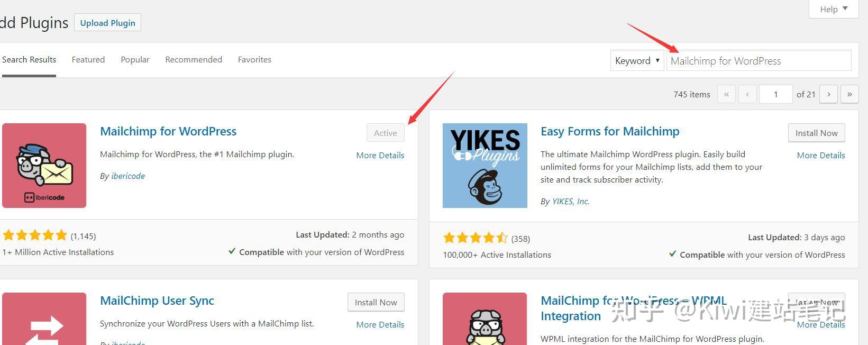Open More Details for Mailchimp for WordPress
This screenshot has width=868, height=345.
[380, 155]
